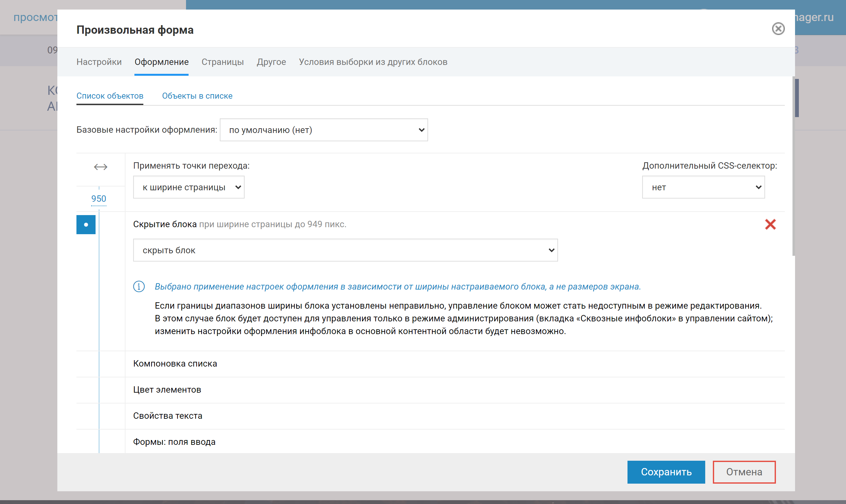Click the blue info circle icon
846x504 pixels.
coord(139,286)
